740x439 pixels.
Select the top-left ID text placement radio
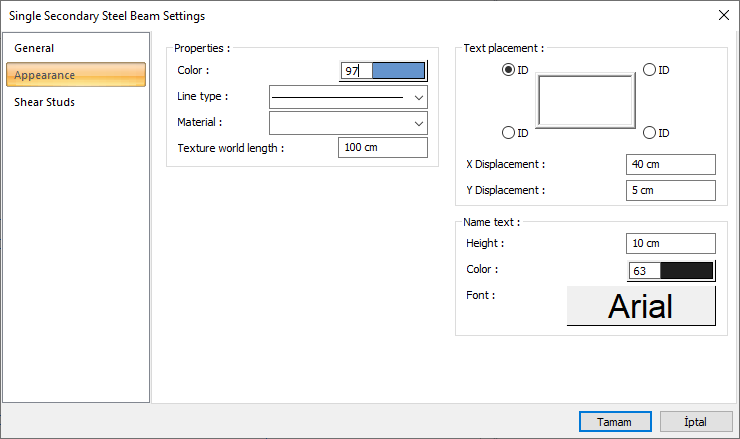click(509, 70)
